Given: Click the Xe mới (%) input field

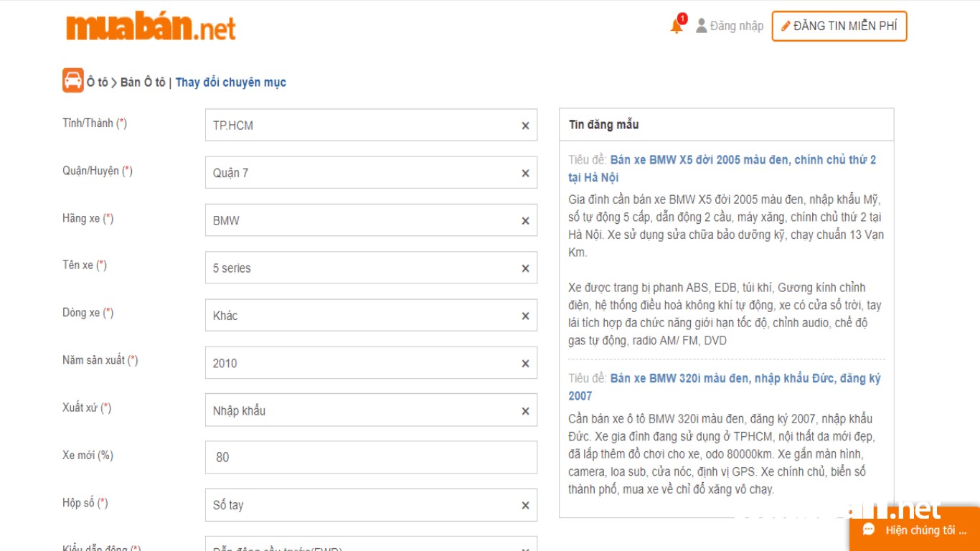Looking at the screenshot, I should (x=371, y=457).
